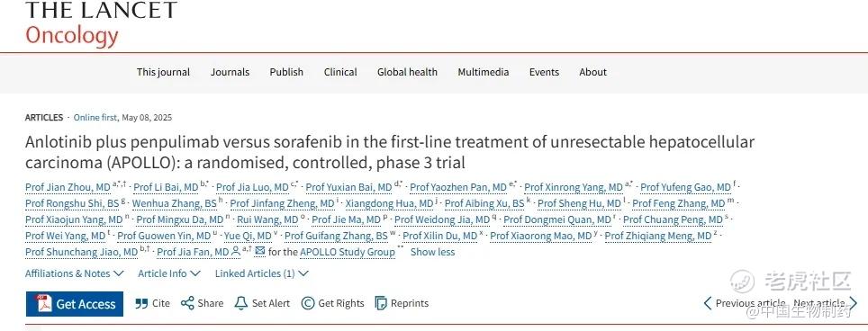Collapse author list with Show less
Image resolution: width=868 pixels, height=331 pixels.
coord(432,252)
